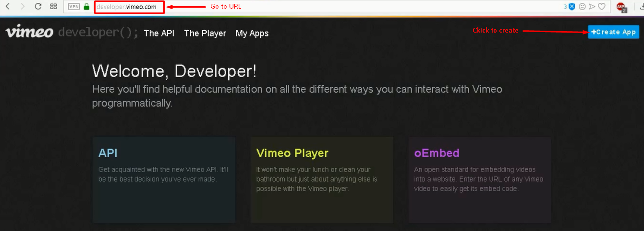
Task: Click the developer(); header text
Action: [x=98, y=33]
